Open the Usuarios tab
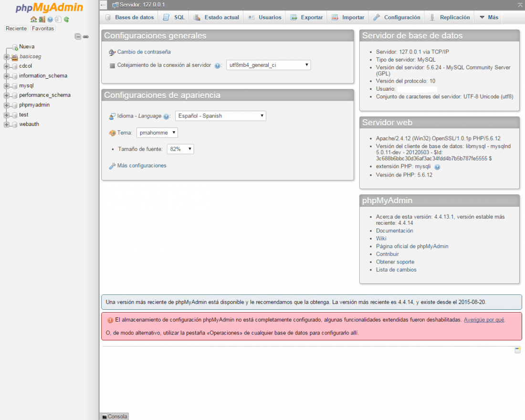 click(x=264, y=17)
